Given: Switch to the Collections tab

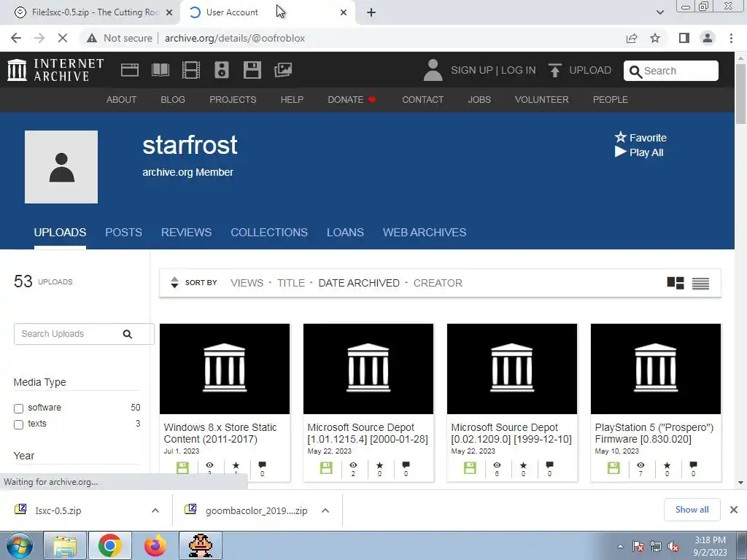Looking at the screenshot, I should (x=269, y=233).
